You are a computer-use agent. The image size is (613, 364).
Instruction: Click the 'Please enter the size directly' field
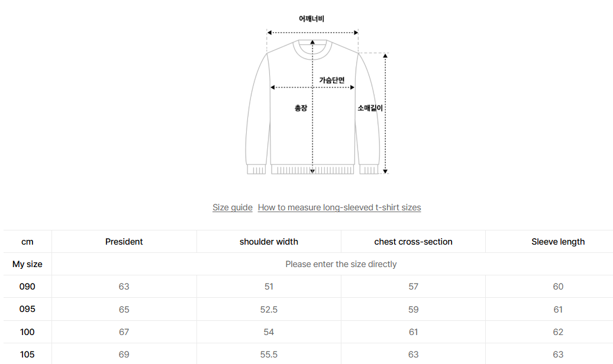[x=341, y=264]
